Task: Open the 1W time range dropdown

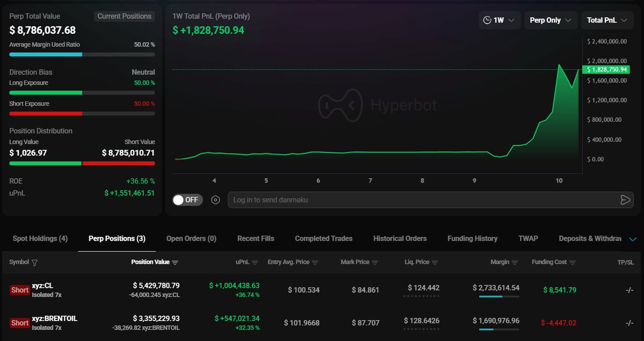Action: click(x=499, y=20)
